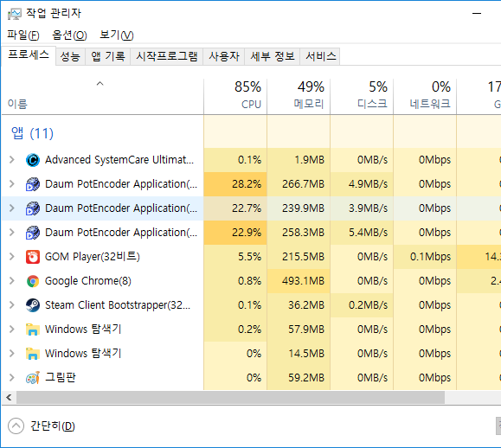501x448 pixels.
Task: Click the Google Chrome icon
Action: 33,281
